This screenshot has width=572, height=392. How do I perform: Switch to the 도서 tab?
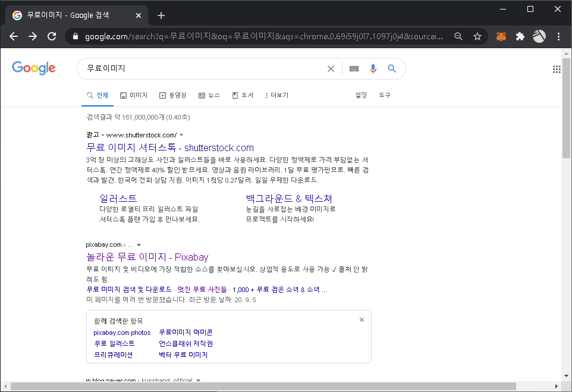(x=243, y=95)
